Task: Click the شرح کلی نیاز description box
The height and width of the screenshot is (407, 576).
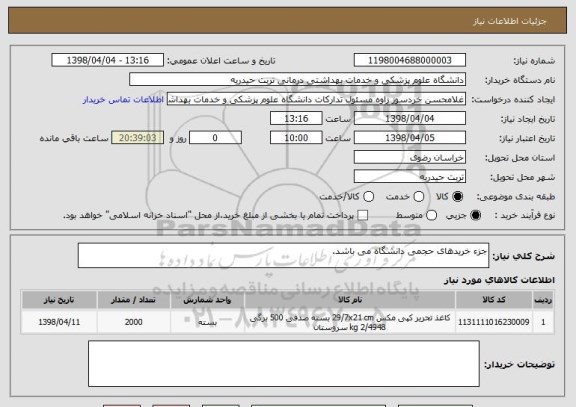Action: 283,255
